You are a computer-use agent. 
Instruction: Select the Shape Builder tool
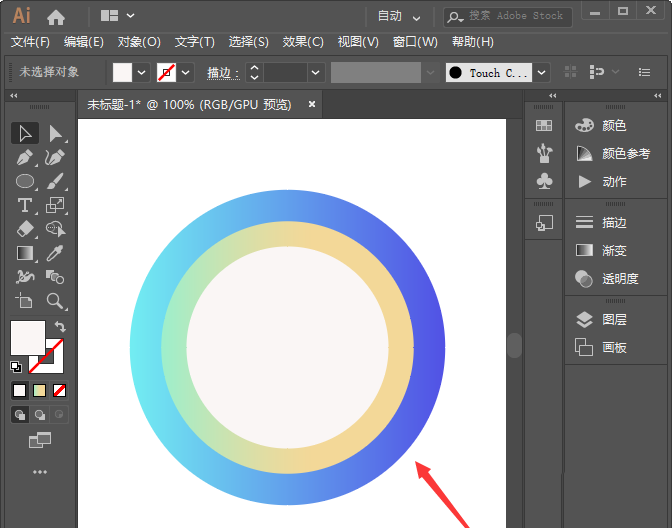55,229
